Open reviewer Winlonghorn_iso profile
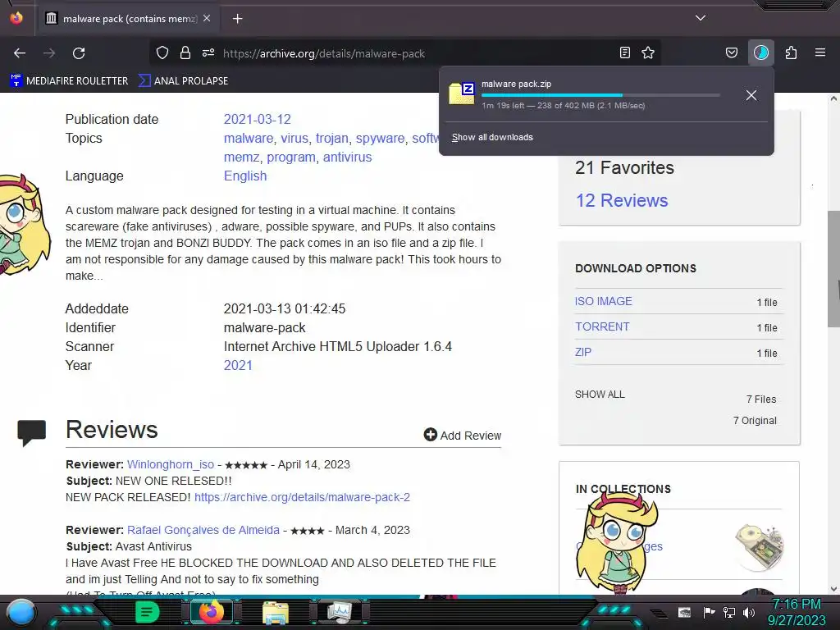The image size is (840, 630). coord(171,464)
